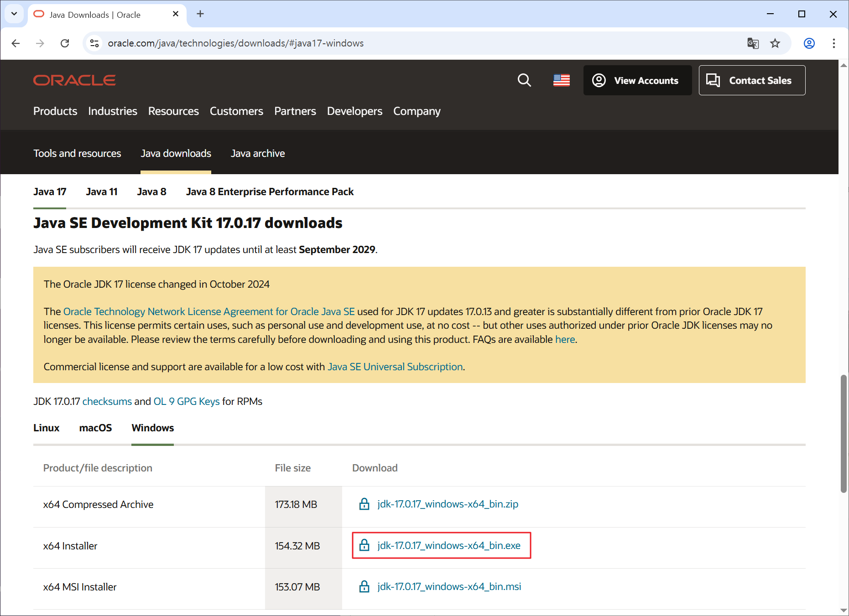The width and height of the screenshot is (849, 616).
Task: Open the Industries menu
Action: [x=113, y=111]
